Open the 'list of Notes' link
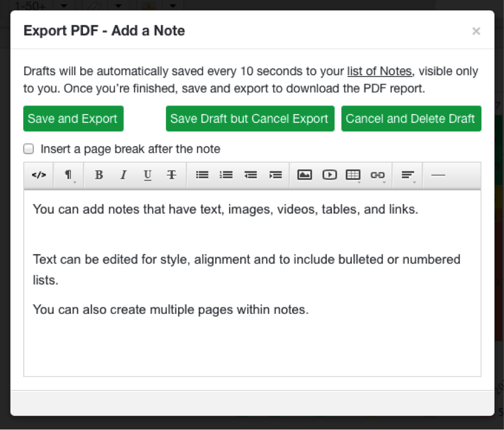 (x=380, y=71)
